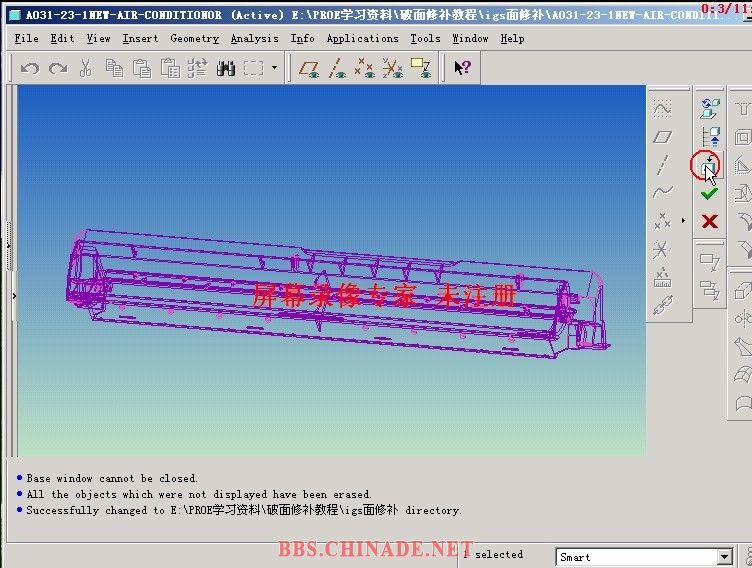Click the '1 selected' status text
This screenshot has height=568, width=752.
pos(494,555)
